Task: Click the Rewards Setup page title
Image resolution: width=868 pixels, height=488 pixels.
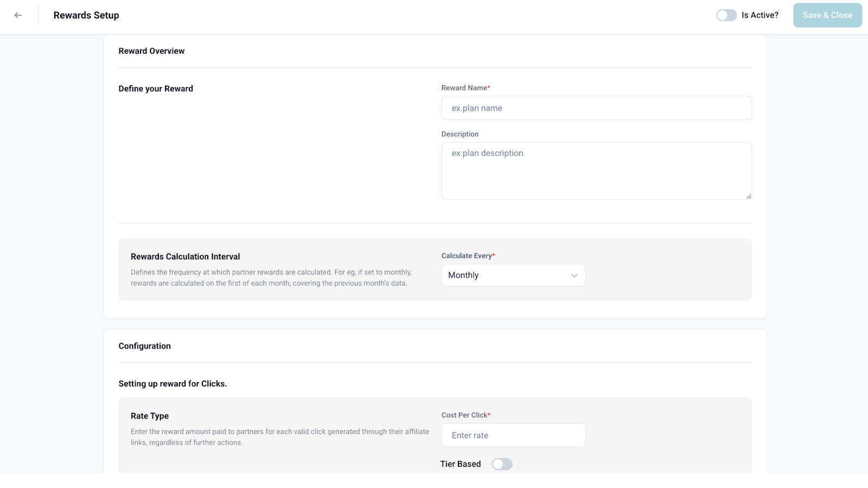Action: click(86, 15)
